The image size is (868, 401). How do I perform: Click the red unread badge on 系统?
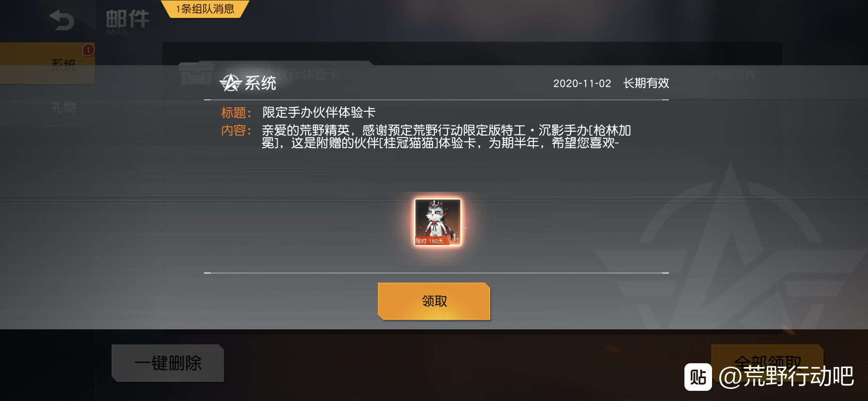point(88,50)
